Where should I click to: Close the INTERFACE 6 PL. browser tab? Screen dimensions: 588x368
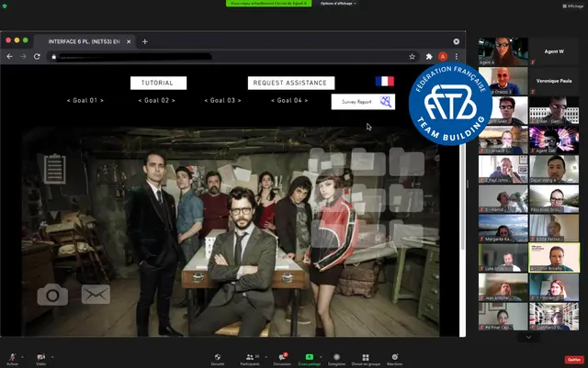click(x=129, y=41)
